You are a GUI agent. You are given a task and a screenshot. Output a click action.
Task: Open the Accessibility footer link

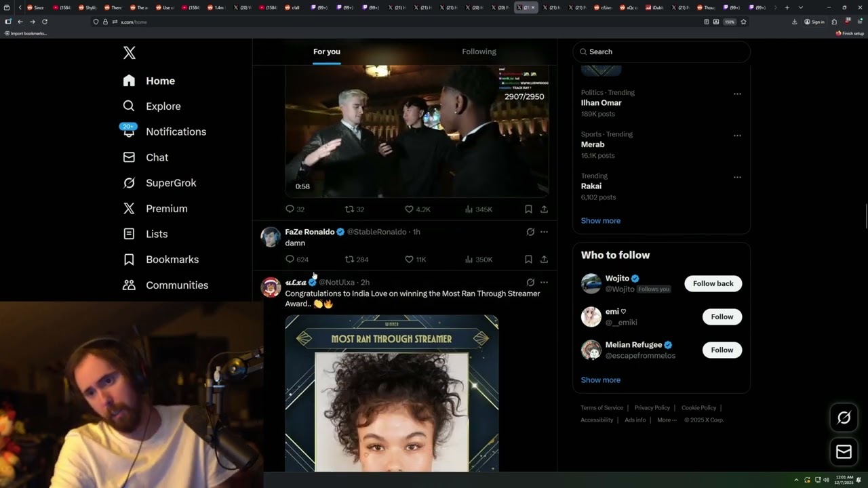[597, 420]
